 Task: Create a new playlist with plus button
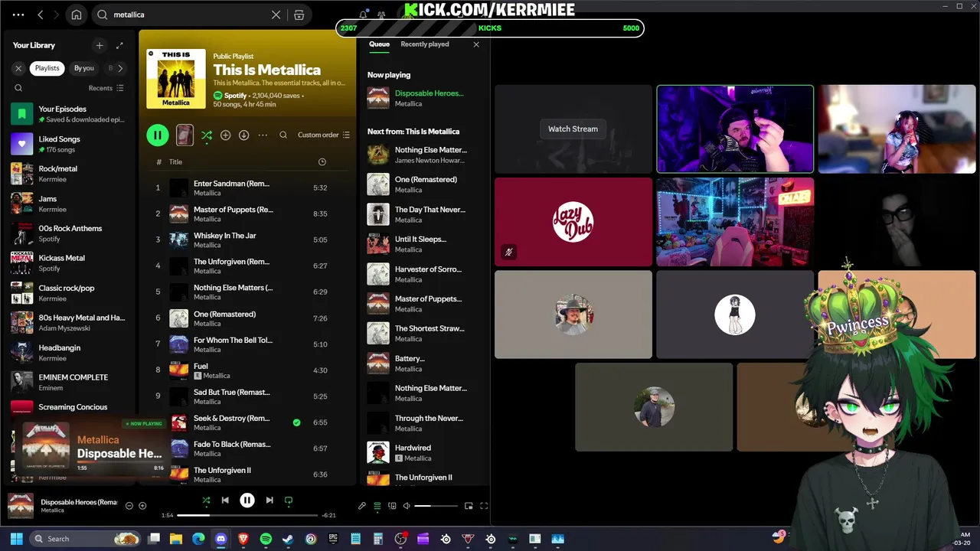coord(100,45)
